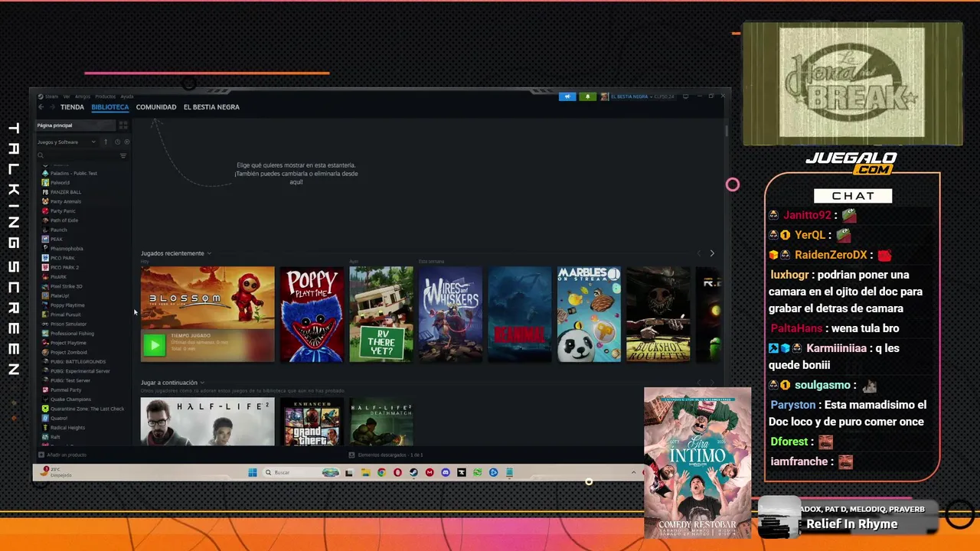Click the library vertical scrollbar
This screenshot has height=551, width=980.
coord(726,132)
